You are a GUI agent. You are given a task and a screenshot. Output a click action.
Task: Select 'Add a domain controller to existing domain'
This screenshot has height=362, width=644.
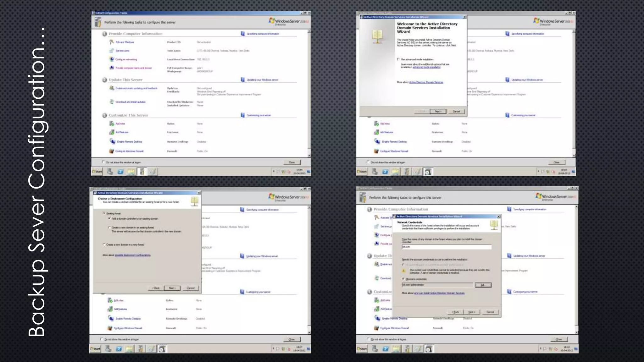(109, 218)
